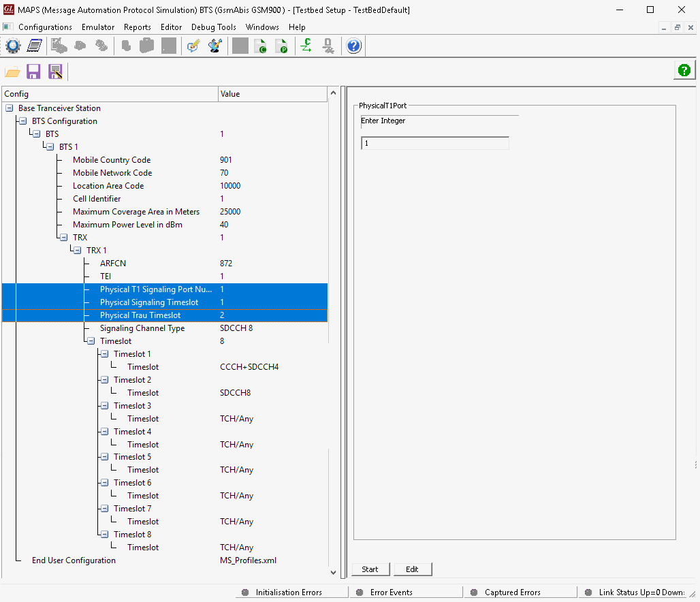This screenshot has height=602, width=700.
Task: Click the green help icon above the right panel
Action: coord(684,69)
